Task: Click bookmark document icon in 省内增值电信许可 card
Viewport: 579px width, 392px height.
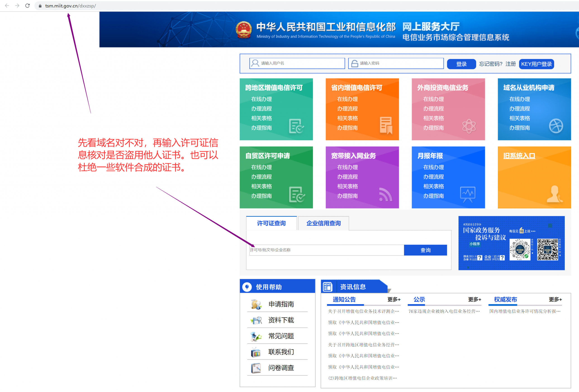Action: click(386, 125)
